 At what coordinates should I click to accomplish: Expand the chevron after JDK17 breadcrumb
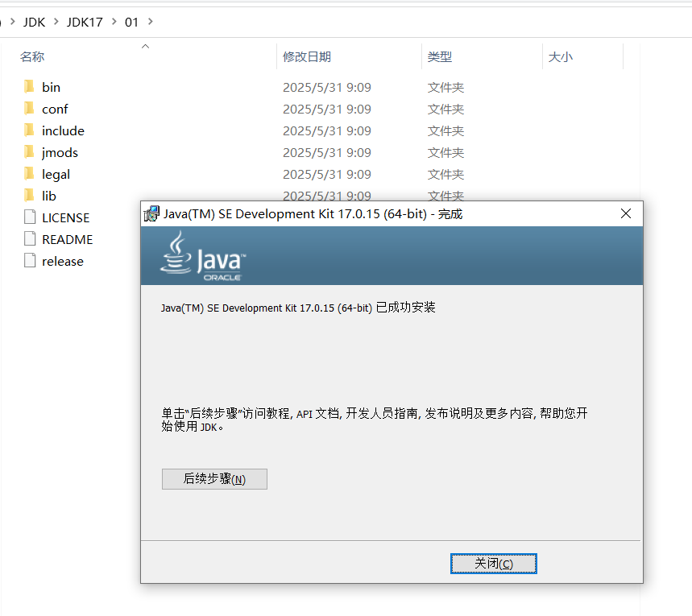(114, 22)
